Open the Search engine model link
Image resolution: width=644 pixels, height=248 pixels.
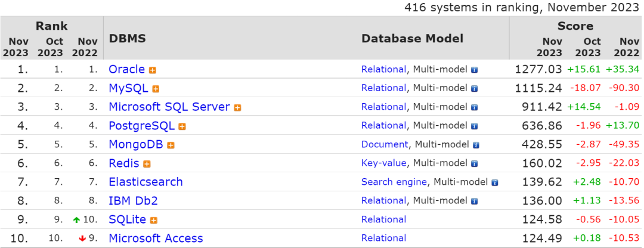pyautogui.click(x=394, y=182)
